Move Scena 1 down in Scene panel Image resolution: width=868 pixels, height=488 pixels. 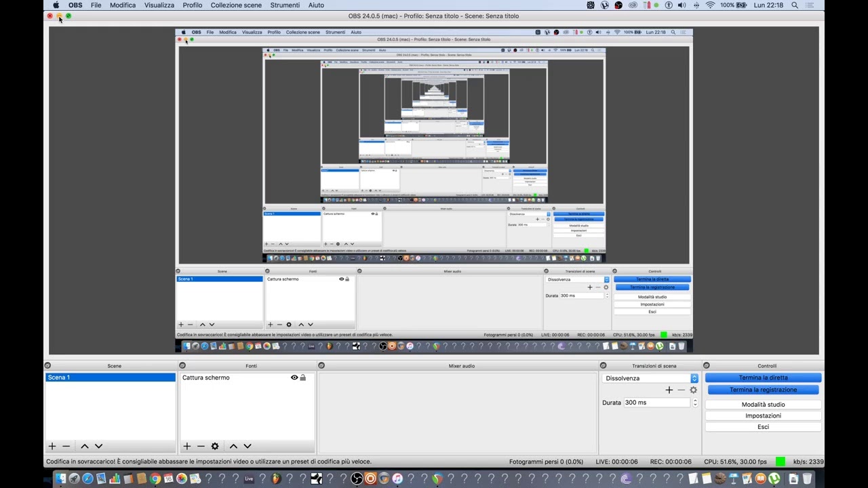click(98, 446)
